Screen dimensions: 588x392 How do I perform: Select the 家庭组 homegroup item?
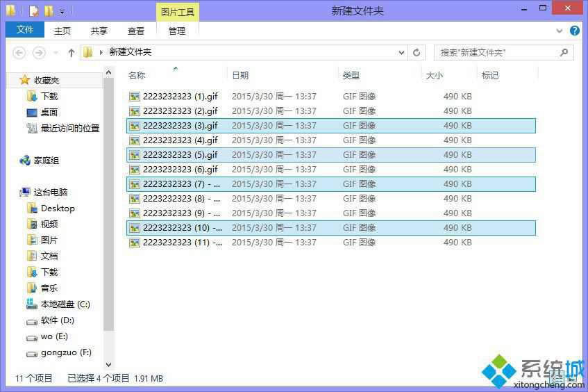pos(46,161)
